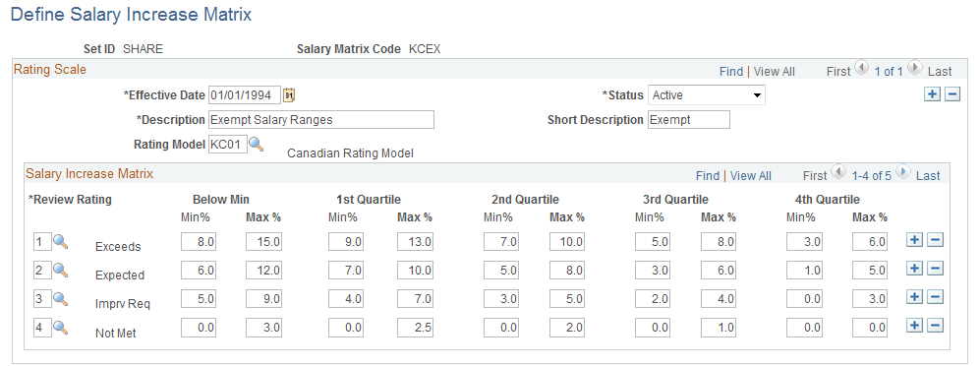Add a row after Exceeds rating

click(914, 240)
